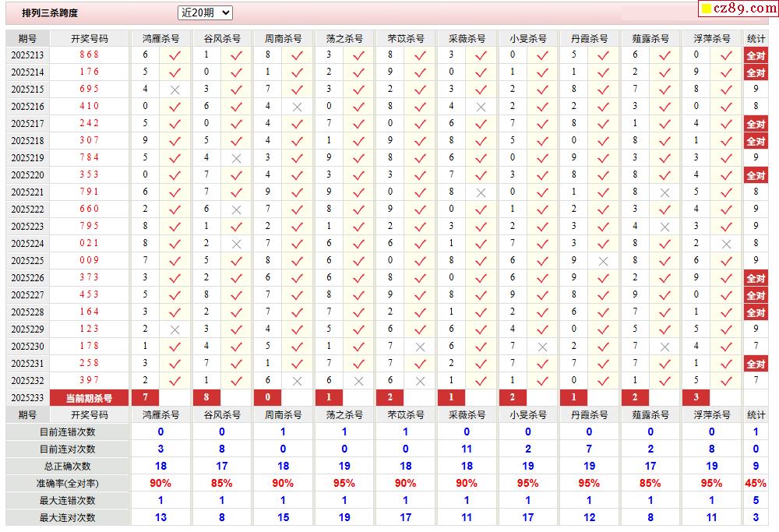This screenshot has height=532, width=779.
Task: Click the 45% accuracy value under 统计
Action: tap(756, 484)
